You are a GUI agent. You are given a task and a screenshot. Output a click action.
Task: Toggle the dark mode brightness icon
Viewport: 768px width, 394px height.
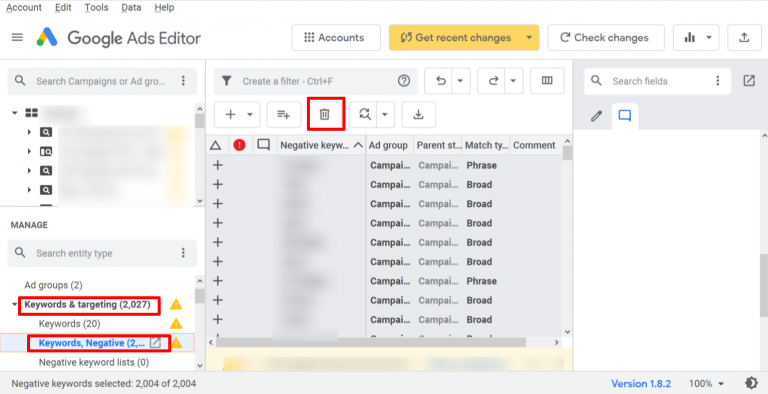click(751, 383)
